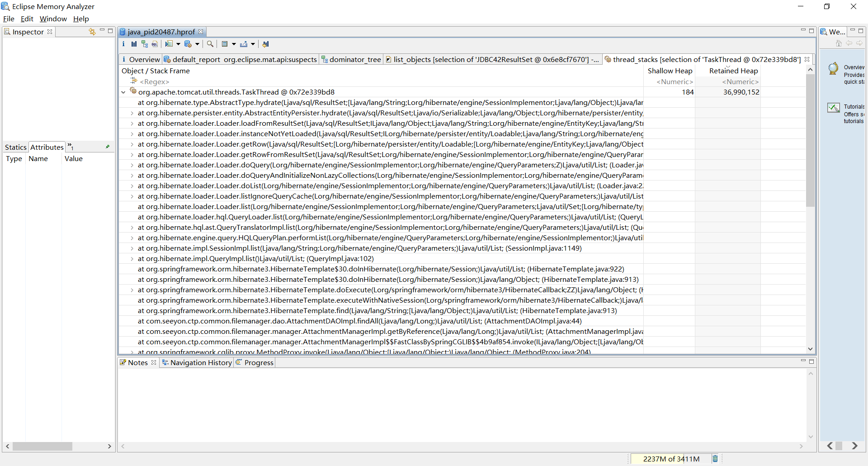The height and width of the screenshot is (466, 868).
Task: Open the Dominator Tree toolbar icon
Action: (x=145, y=44)
